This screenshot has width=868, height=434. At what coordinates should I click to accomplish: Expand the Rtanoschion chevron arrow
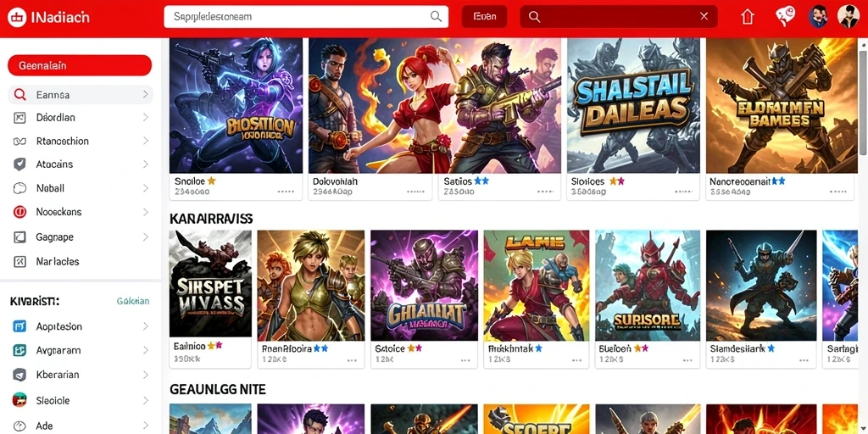pos(146,142)
